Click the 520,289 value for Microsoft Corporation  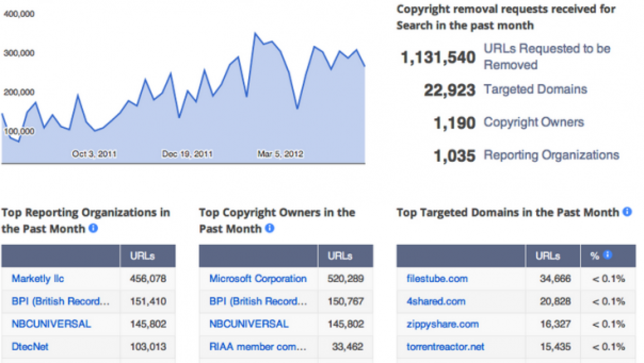(x=346, y=279)
